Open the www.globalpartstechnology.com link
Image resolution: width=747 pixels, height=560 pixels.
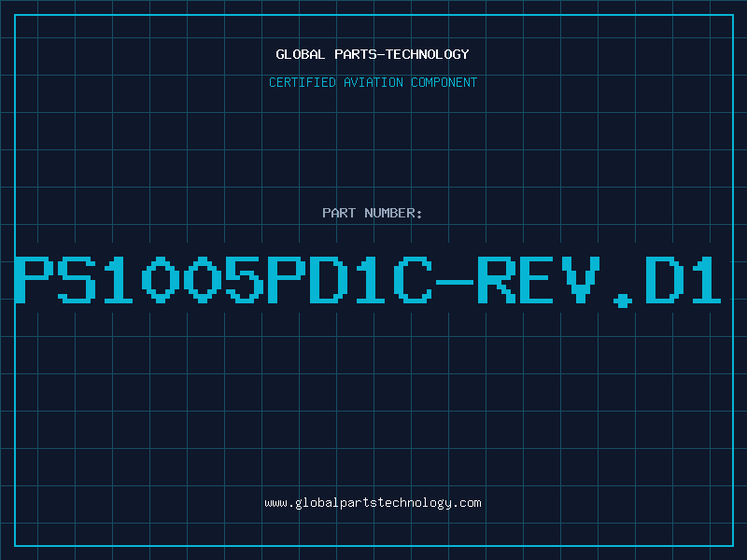click(373, 503)
